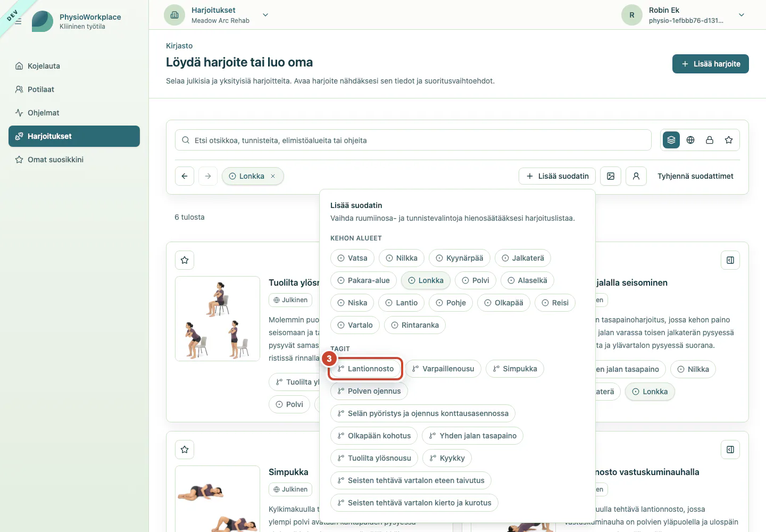The height and width of the screenshot is (532, 766).
Task: Open side panel on the jalalla seisominen card
Action: (x=730, y=260)
